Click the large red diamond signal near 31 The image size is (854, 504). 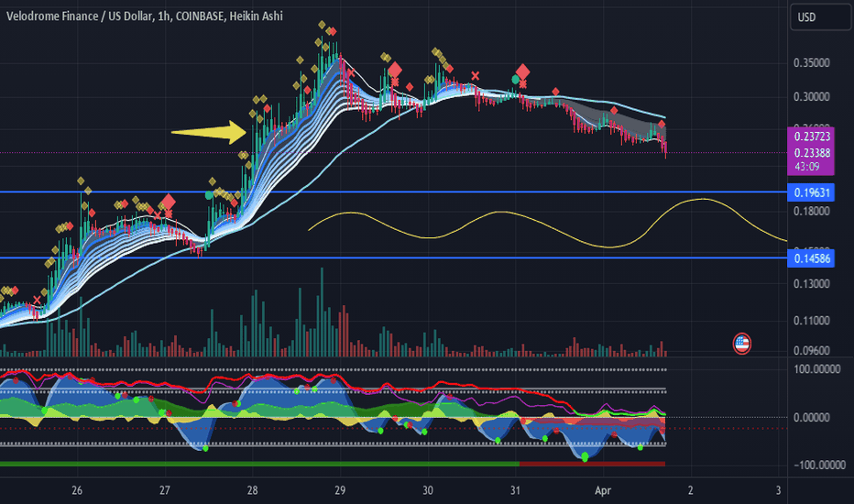coord(523,71)
